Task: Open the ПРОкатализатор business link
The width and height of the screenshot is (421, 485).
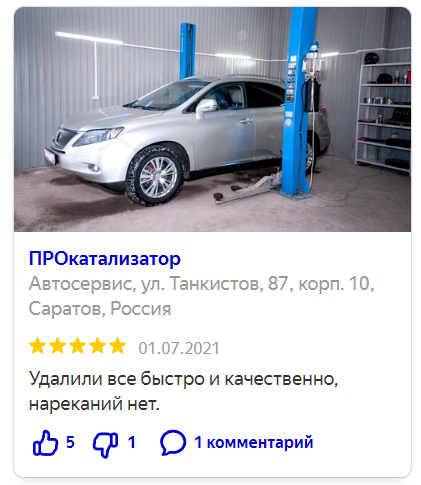Action: [x=105, y=259]
